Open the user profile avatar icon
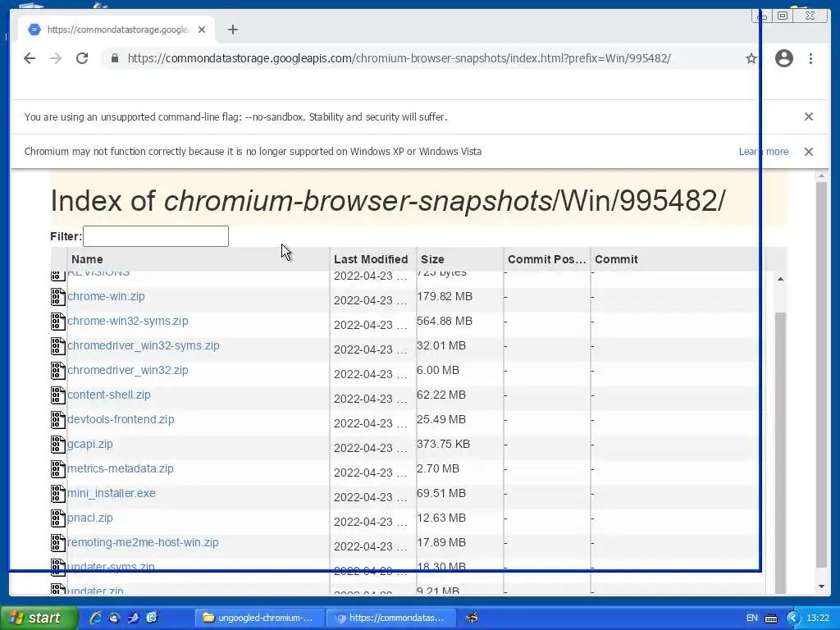Screen dimensions: 840x630 (783, 58)
